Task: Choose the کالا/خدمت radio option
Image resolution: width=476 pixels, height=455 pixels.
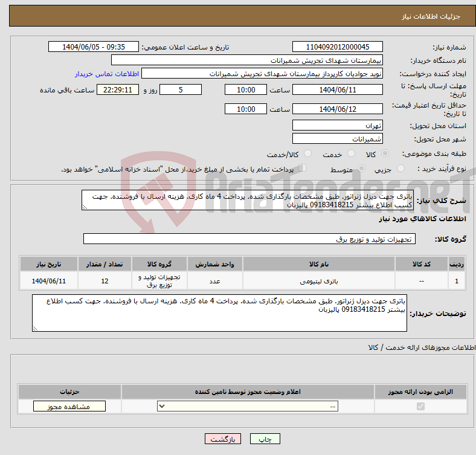Action: click(x=307, y=155)
